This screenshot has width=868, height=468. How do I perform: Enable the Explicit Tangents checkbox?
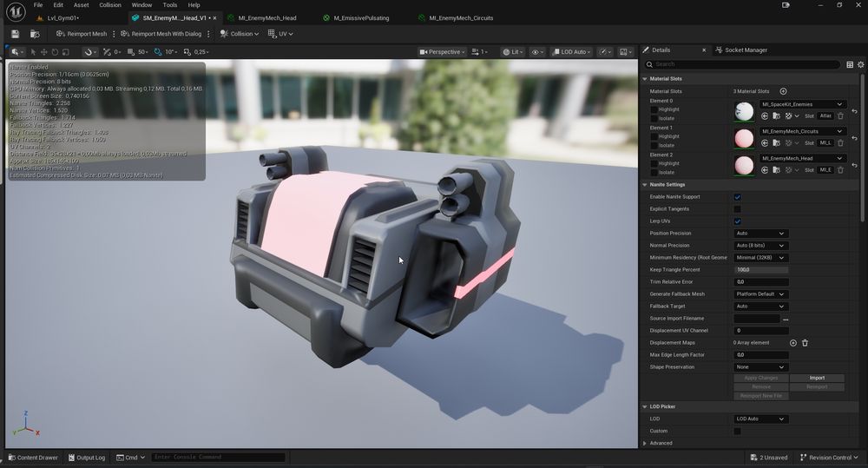point(737,209)
